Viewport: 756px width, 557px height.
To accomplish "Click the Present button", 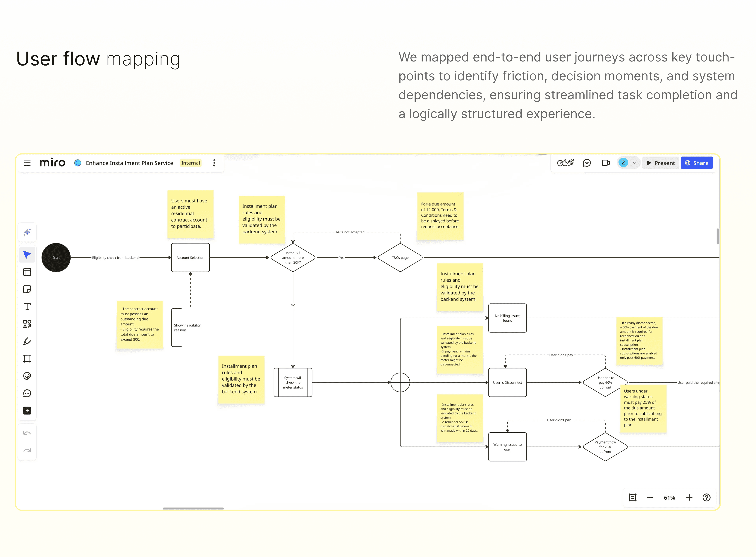I will tap(661, 163).
